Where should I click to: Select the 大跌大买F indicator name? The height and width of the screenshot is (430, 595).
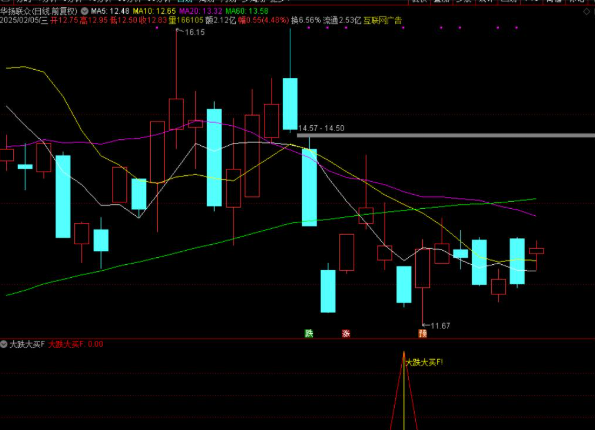[27, 344]
